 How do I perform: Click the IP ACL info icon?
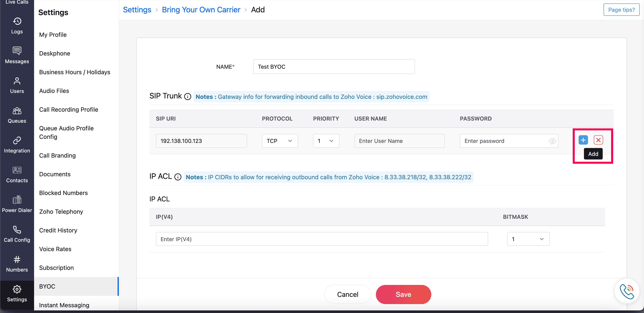click(178, 177)
